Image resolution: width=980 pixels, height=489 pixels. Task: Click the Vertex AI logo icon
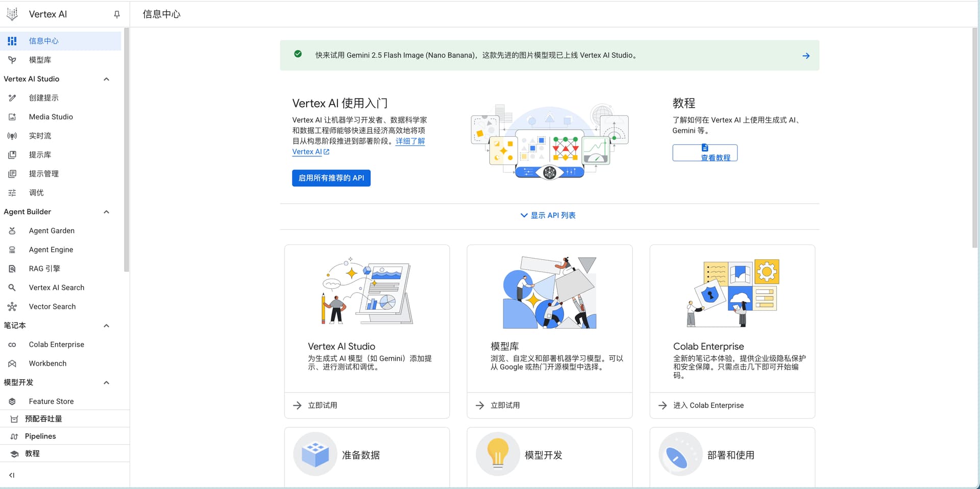12,14
